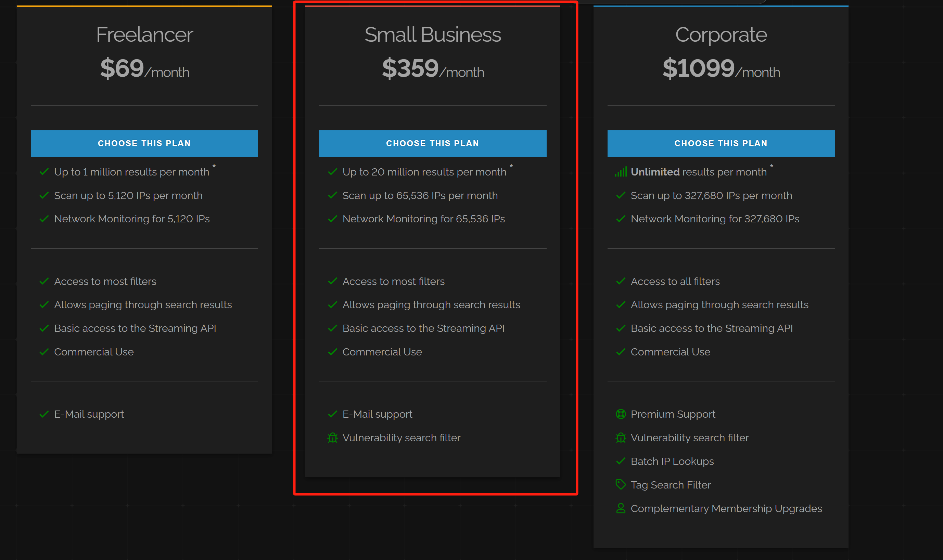
Task: Click the bug icon in Corporate plan
Action: click(x=621, y=438)
